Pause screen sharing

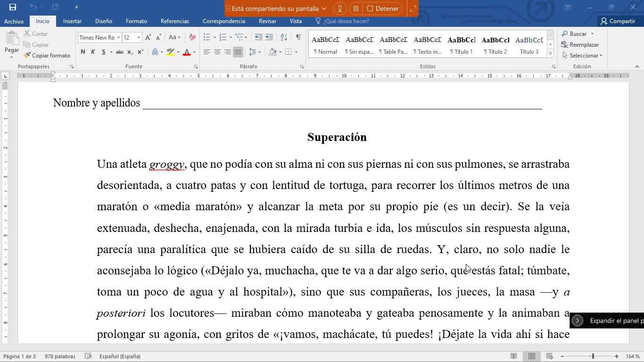coord(356,8)
